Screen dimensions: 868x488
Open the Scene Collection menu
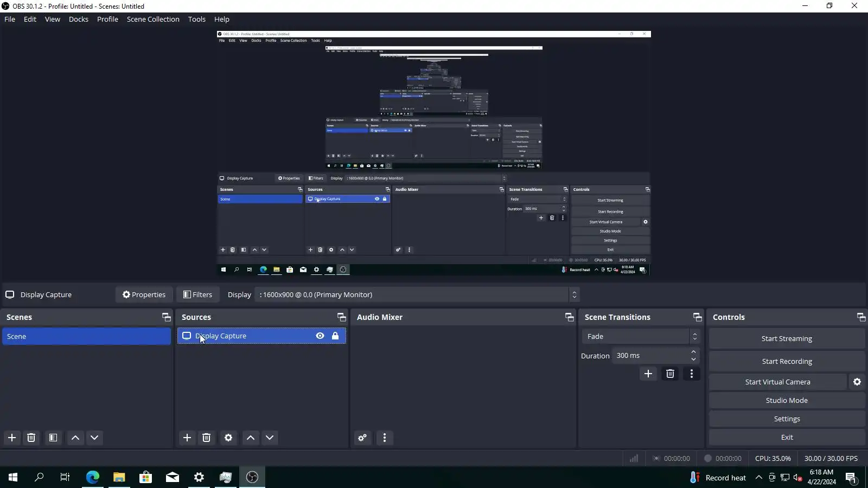153,19
